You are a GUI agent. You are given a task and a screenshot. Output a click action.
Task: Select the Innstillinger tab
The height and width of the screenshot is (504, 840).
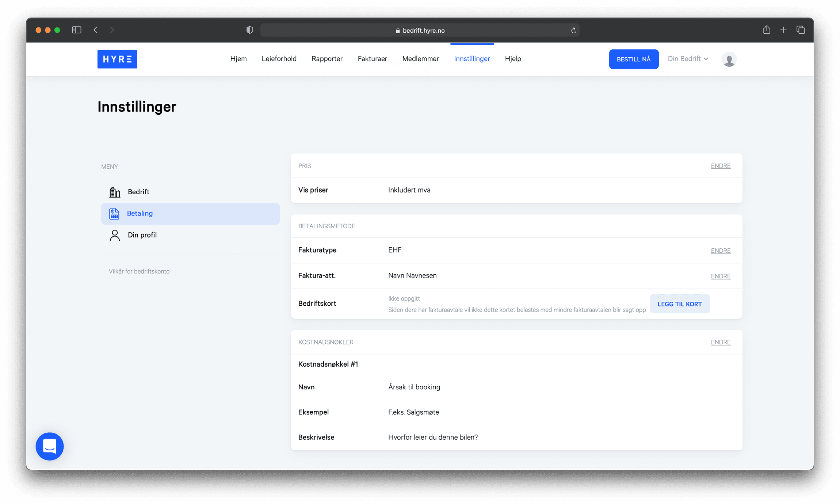point(472,59)
